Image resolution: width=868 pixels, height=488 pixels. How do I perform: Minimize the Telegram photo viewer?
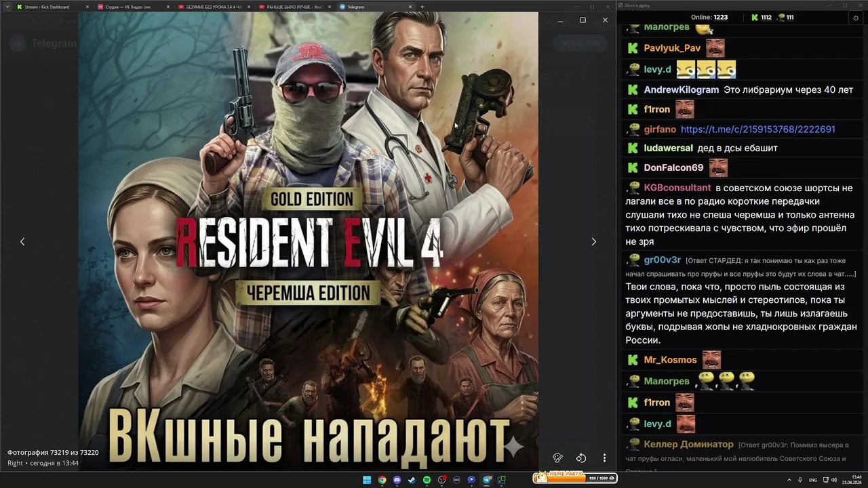point(560,20)
